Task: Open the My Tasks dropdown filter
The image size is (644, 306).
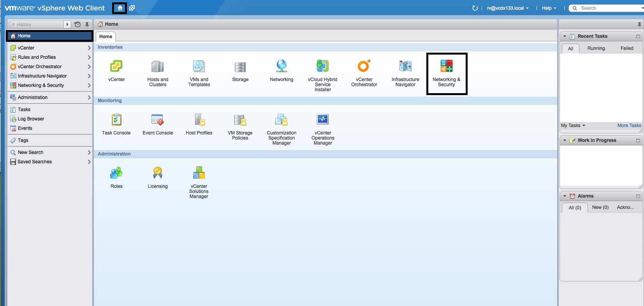Action: pos(573,126)
